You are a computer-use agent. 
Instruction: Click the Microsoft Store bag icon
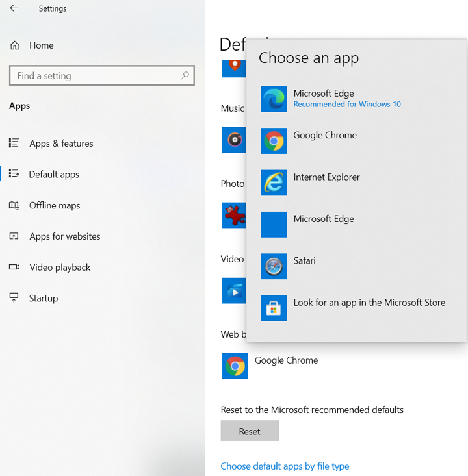tap(274, 308)
